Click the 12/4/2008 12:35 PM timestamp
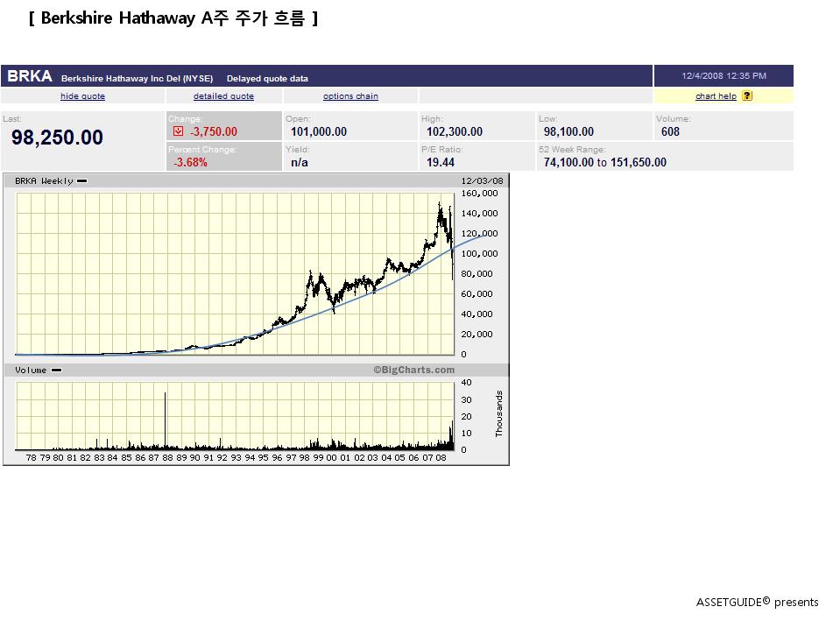This screenshot has height=628, width=840. click(x=724, y=75)
